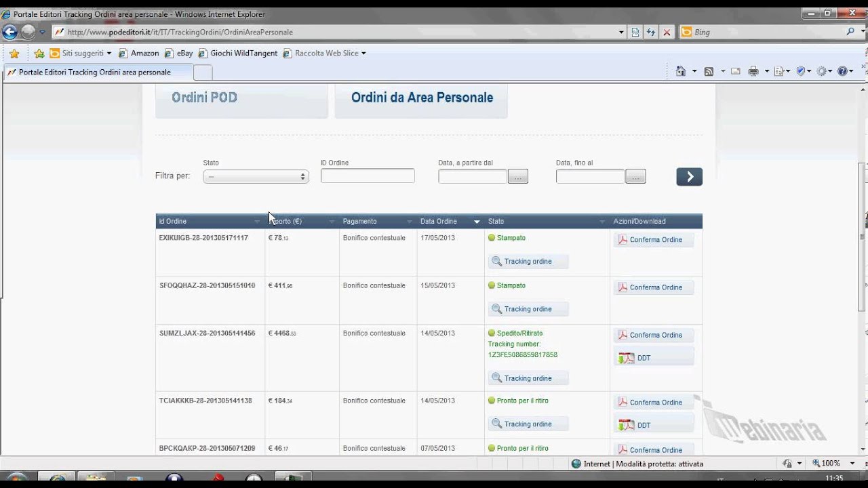868x488 pixels.
Task: Click the compatibility view icon in address bar
Action: [x=635, y=32]
